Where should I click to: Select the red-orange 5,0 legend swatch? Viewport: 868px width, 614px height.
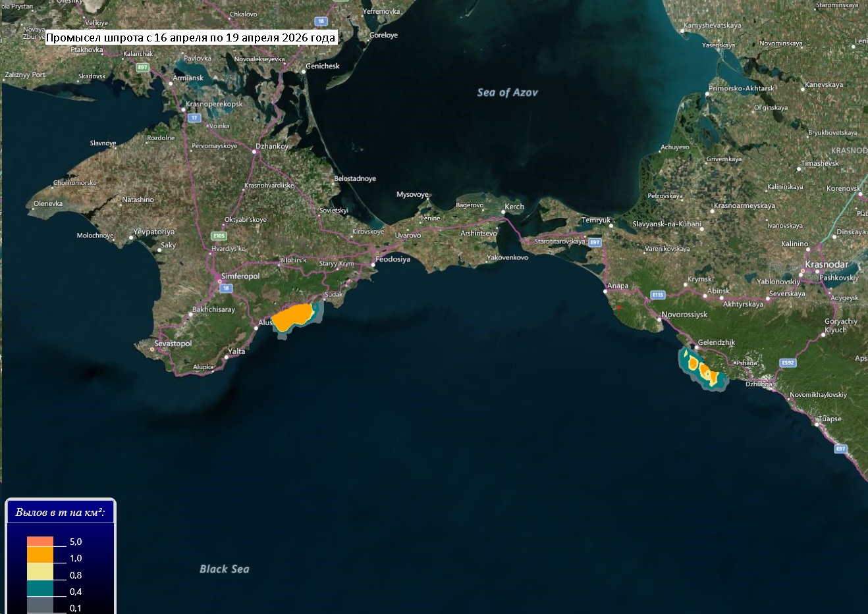point(40,542)
